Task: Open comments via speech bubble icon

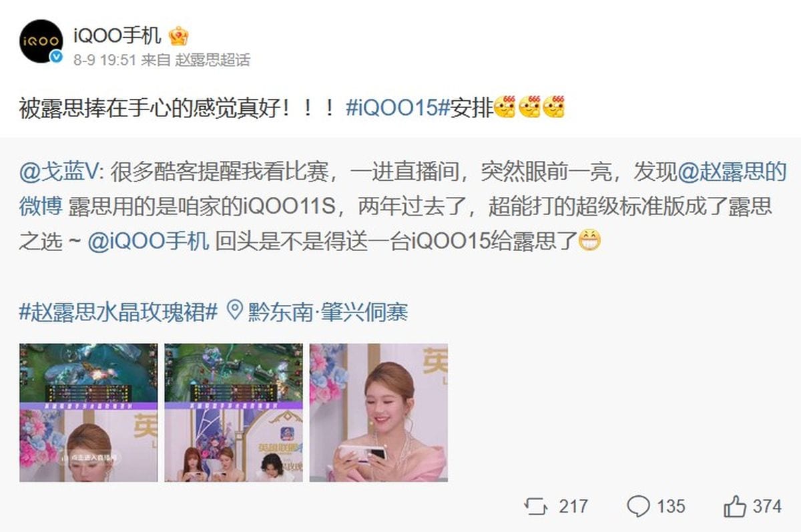Action: click(x=638, y=506)
